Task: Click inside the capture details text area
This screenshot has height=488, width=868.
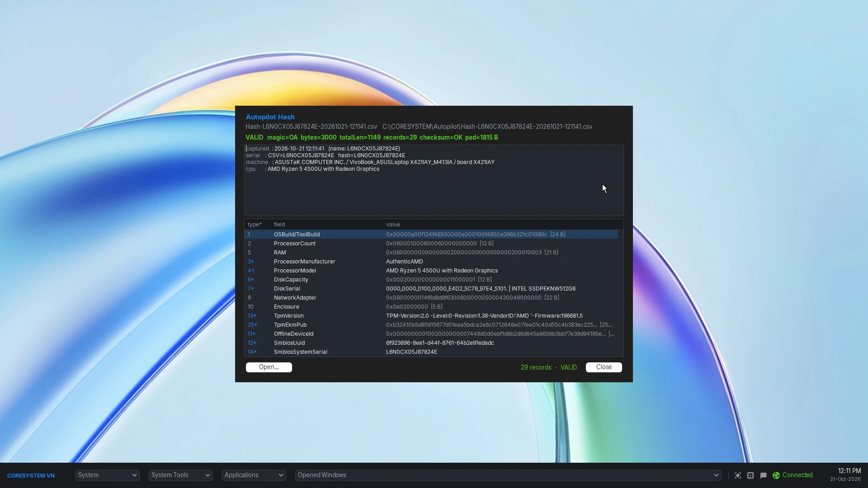Action: click(x=434, y=180)
